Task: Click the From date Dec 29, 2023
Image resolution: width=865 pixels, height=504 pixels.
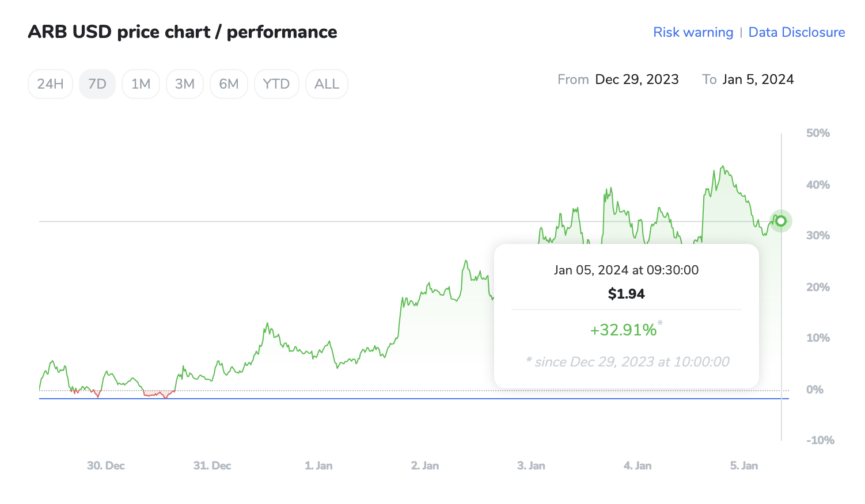Action: pos(636,79)
